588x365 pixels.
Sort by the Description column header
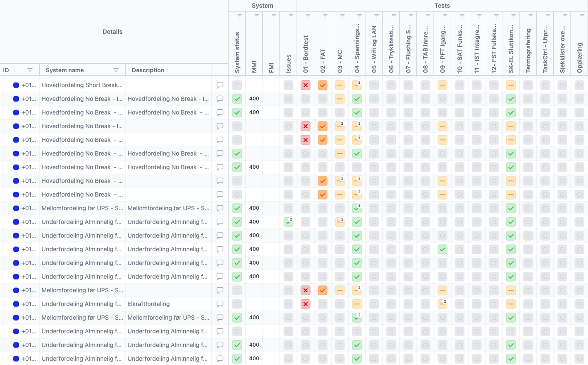148,70
